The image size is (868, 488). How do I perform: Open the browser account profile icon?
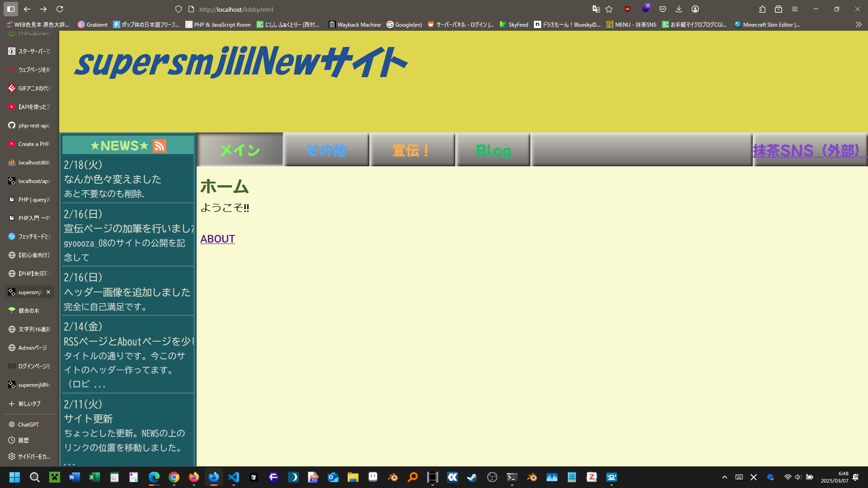click(696, 9)
